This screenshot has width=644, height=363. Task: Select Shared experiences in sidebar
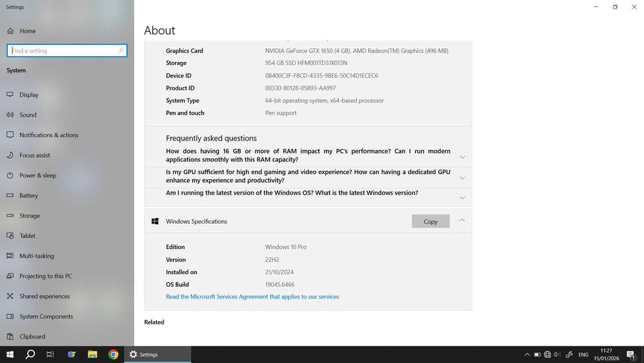[44, 296]
